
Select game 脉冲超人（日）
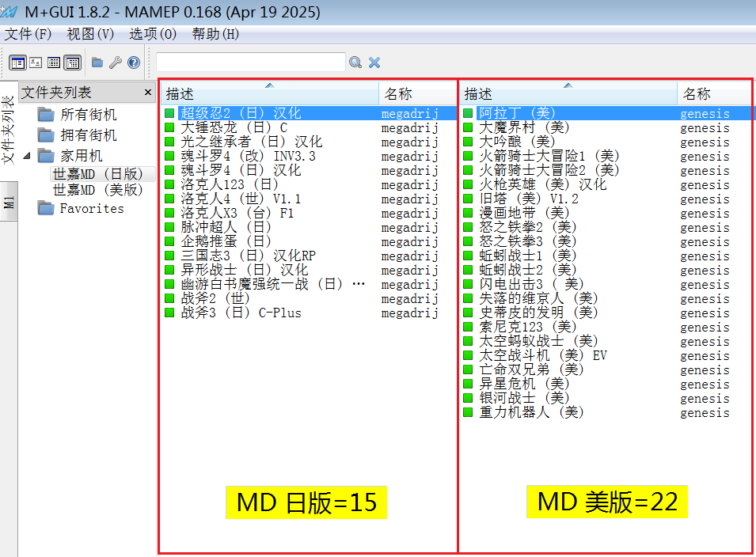point(226,227)
